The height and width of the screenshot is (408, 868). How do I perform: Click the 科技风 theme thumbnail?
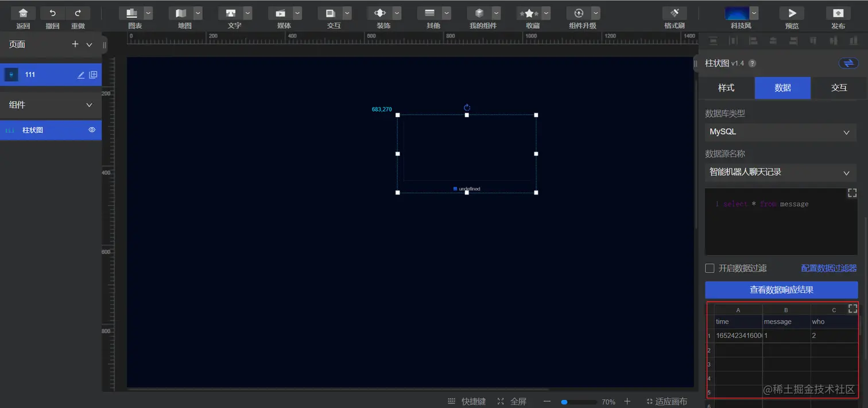pos(737,13)
